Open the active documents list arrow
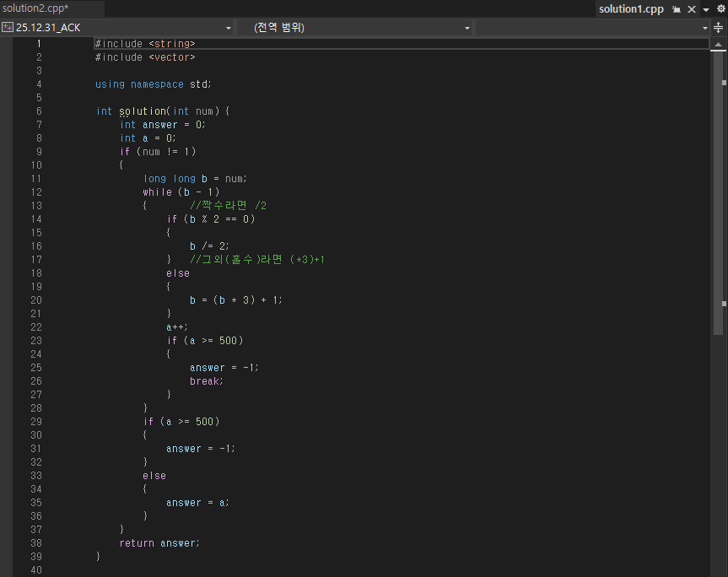The image size is (728, 577). (x=706, y=10)
